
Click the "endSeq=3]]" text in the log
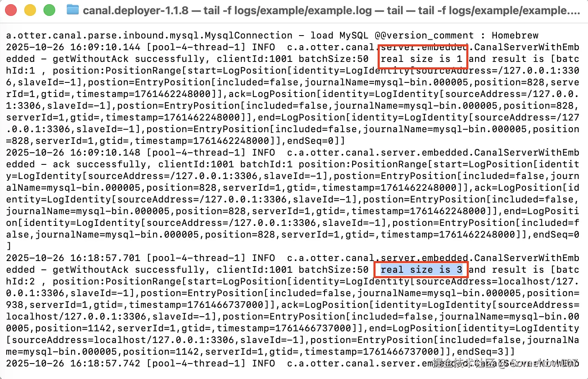click(486, 352)
